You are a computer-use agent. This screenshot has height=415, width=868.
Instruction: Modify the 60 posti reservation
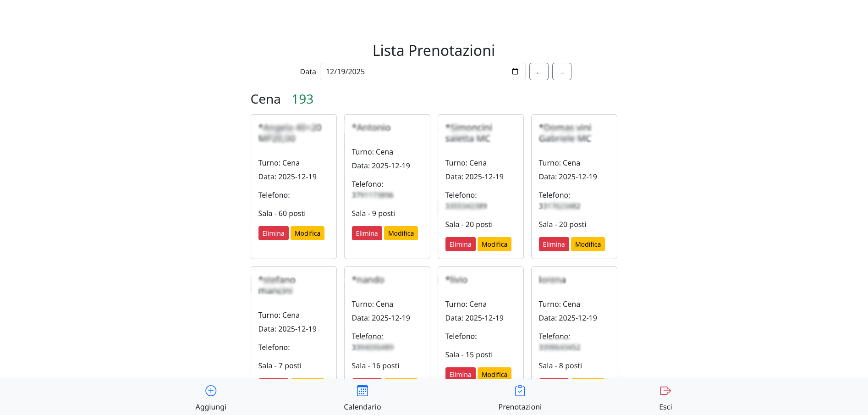pos(307,233)
